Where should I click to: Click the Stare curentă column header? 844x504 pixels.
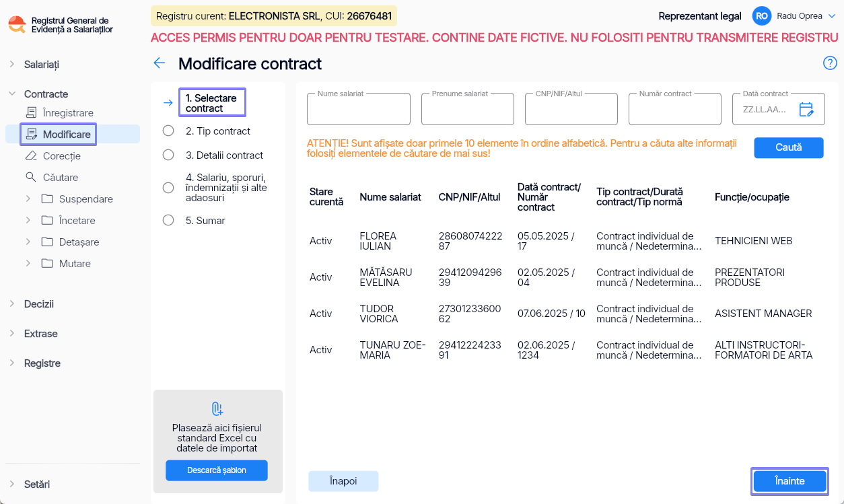pos(326,197)
